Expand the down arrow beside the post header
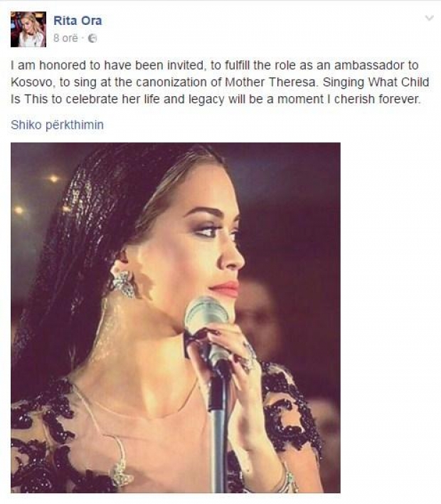 click(x=429, y=18)
